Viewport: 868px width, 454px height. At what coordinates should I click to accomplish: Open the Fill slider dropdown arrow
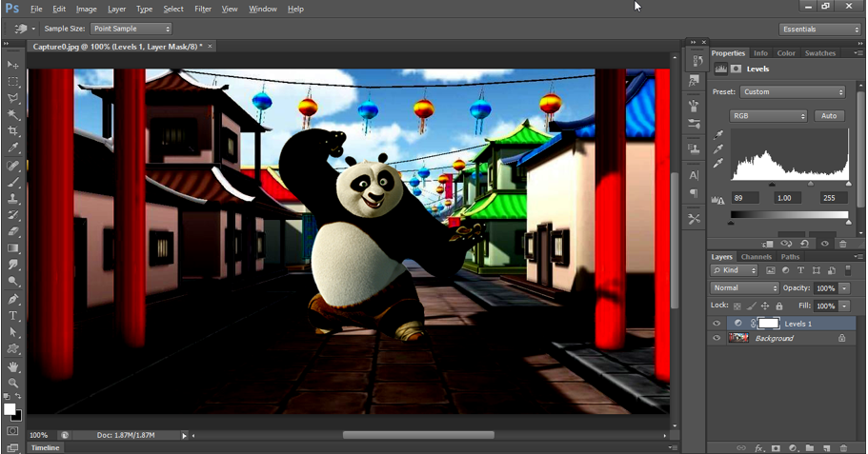(844, 306)
